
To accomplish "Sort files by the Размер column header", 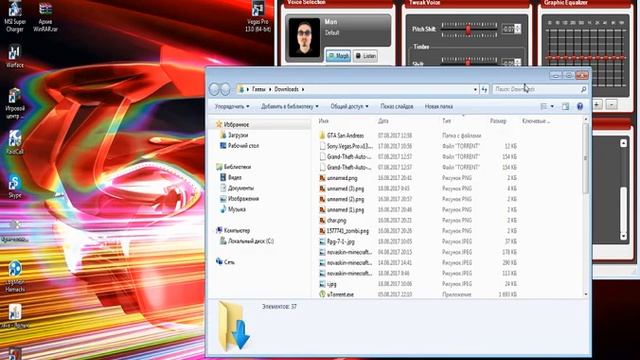I will pyautogui.click(x=498, y=121).
